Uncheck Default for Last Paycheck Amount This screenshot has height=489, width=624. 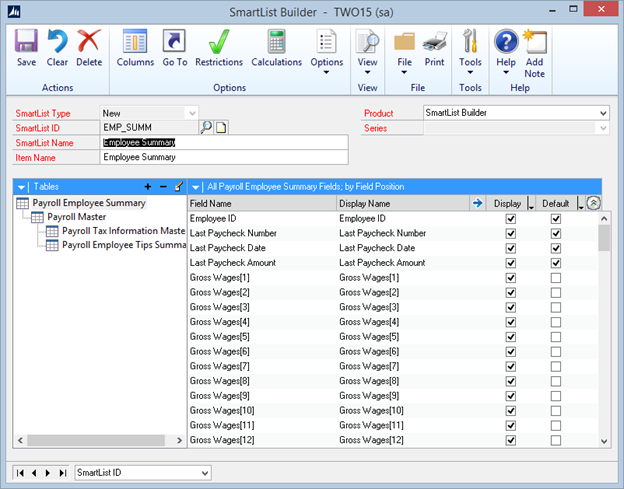(x=556, y=263)
